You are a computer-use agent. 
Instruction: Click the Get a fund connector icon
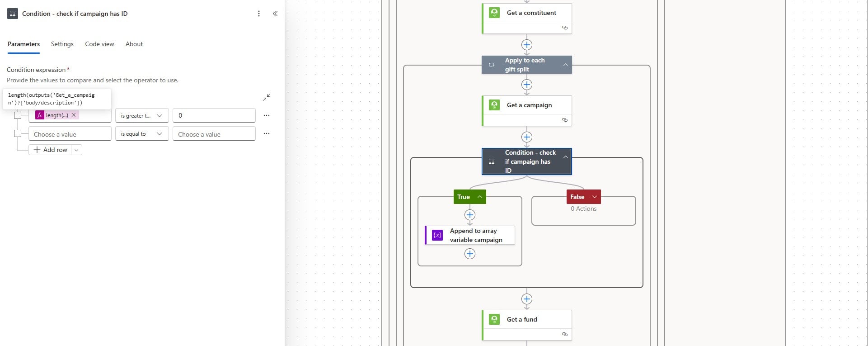(x=494, y=319)
